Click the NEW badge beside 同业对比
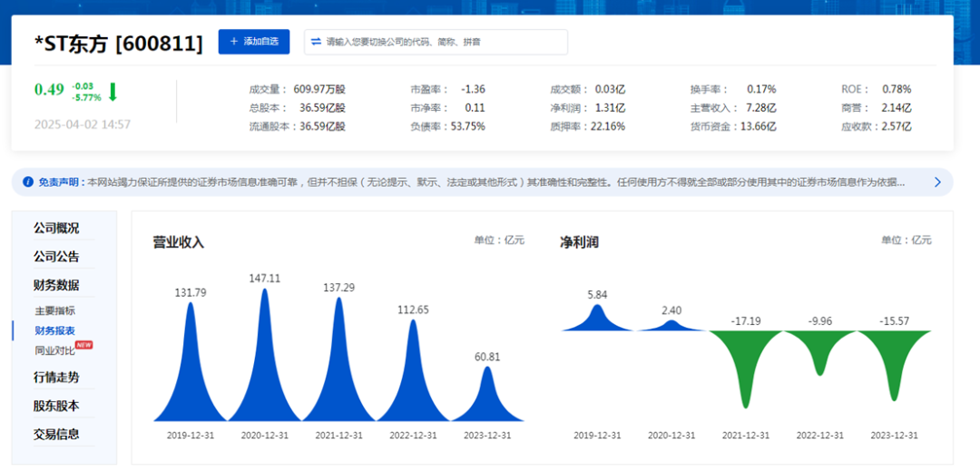The width and height of the screenshot is (980, 472). 83,344
